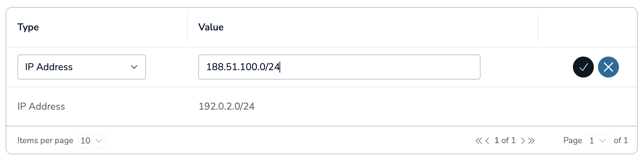Click the '1 of 1' pagination indicator
This screenshot has width=644, height=162.
point(505,140)
